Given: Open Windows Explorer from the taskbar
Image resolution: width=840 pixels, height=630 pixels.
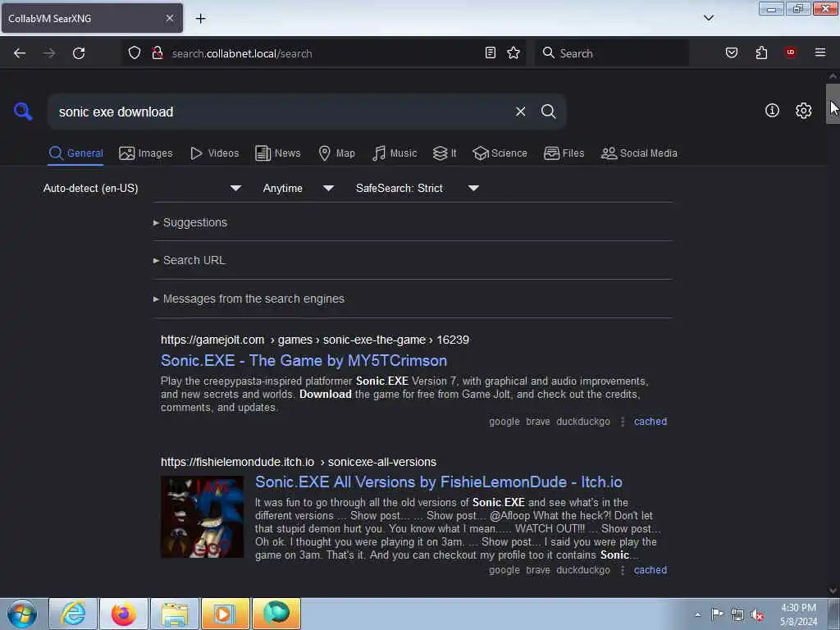Looking at the screenshot, I should [x=175, y=614].
